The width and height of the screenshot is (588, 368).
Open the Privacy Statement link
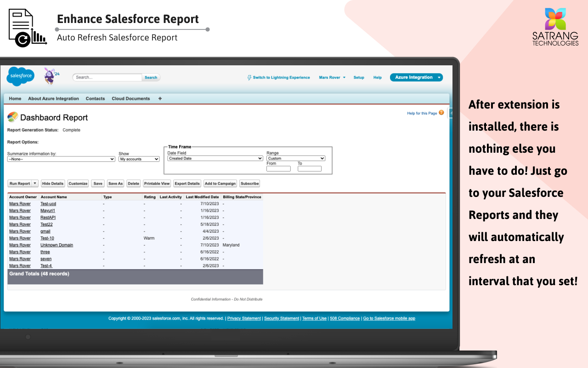pos(243,318)
